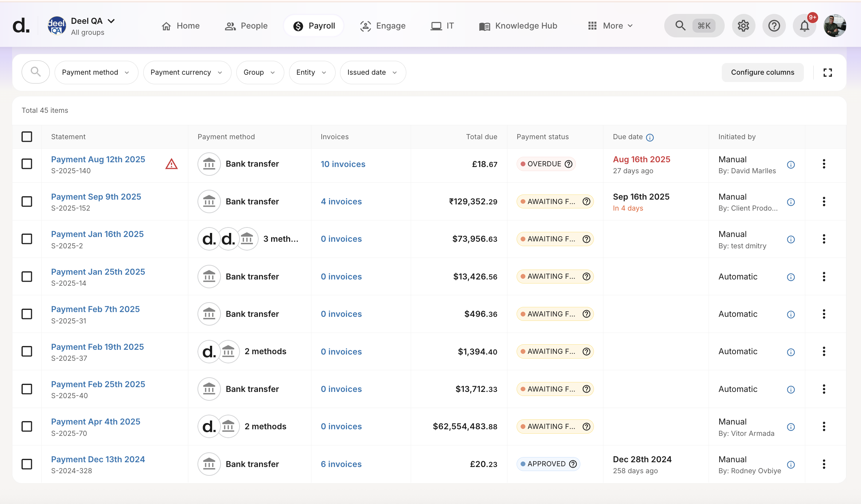The width and height of the screenshot is (861, 504).
Task: Open the Issued date filter dropdown
Action: click(372, 73)
